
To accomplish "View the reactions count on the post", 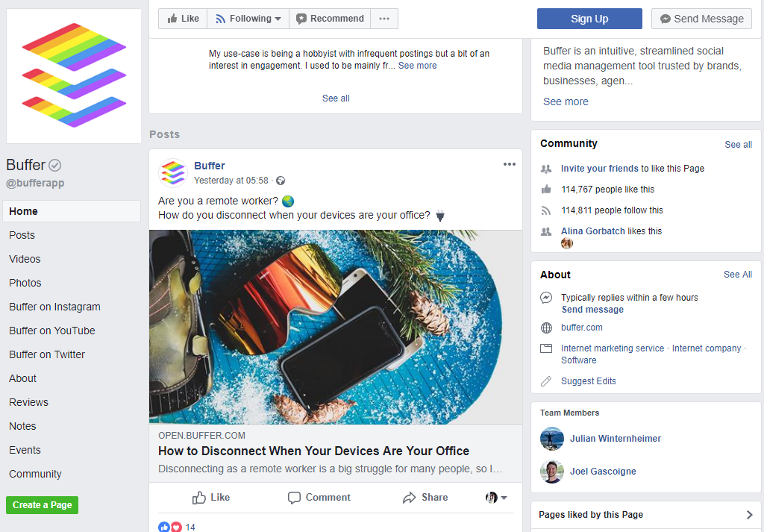I will (190, 527).
